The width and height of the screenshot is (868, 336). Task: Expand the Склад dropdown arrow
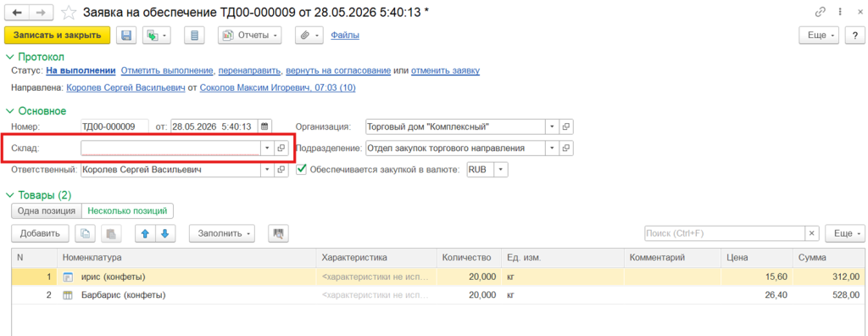tap(267, 148)
